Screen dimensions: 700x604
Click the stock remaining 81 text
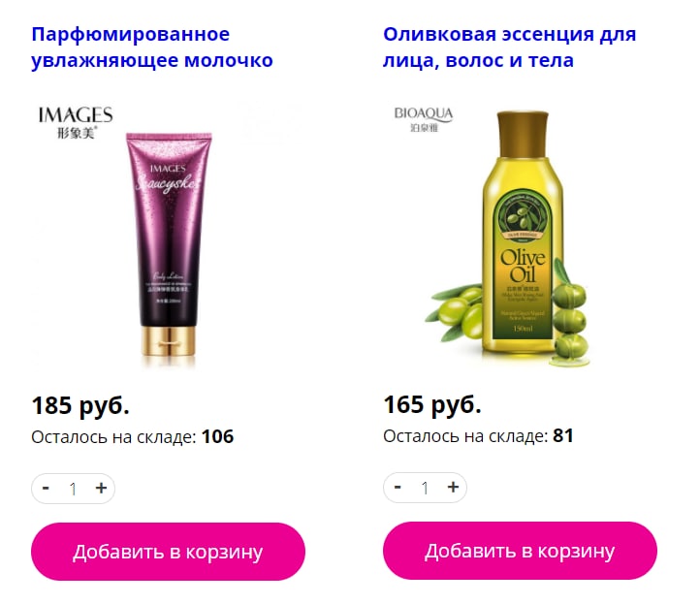click(478, 435)
